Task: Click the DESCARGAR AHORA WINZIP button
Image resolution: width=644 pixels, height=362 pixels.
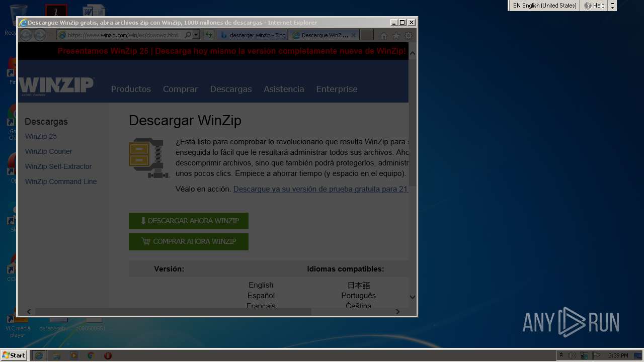Action: coord(189,221)
